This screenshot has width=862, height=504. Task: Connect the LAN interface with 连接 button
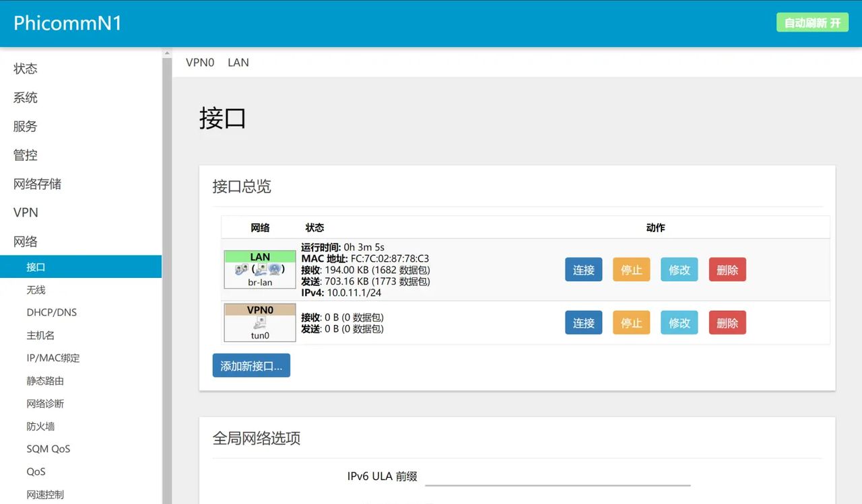[x=583, y=269]
